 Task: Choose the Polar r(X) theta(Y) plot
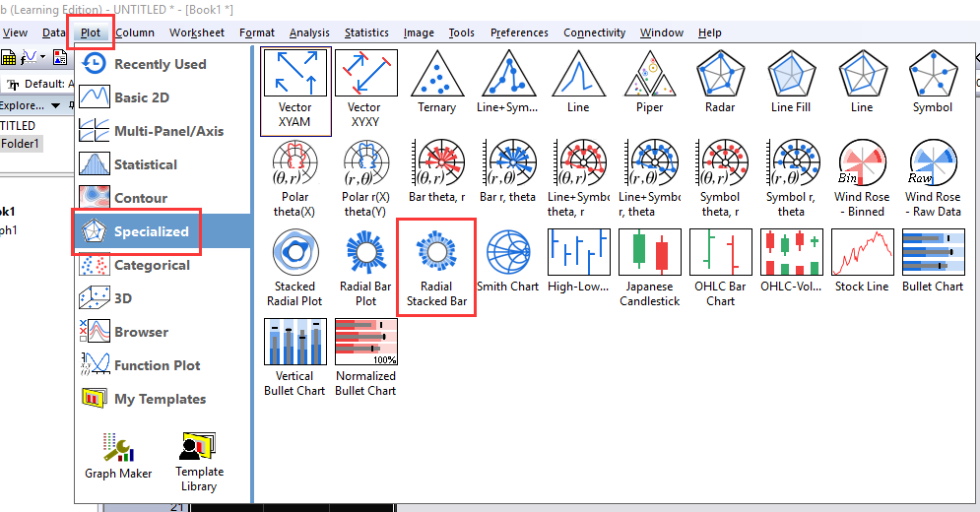(365, 180)
